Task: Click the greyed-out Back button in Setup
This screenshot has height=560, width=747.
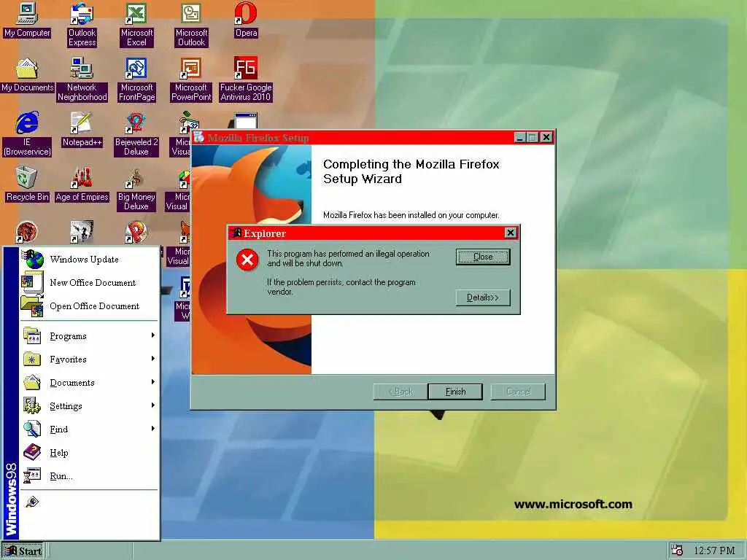Action: tap(400, 392)
